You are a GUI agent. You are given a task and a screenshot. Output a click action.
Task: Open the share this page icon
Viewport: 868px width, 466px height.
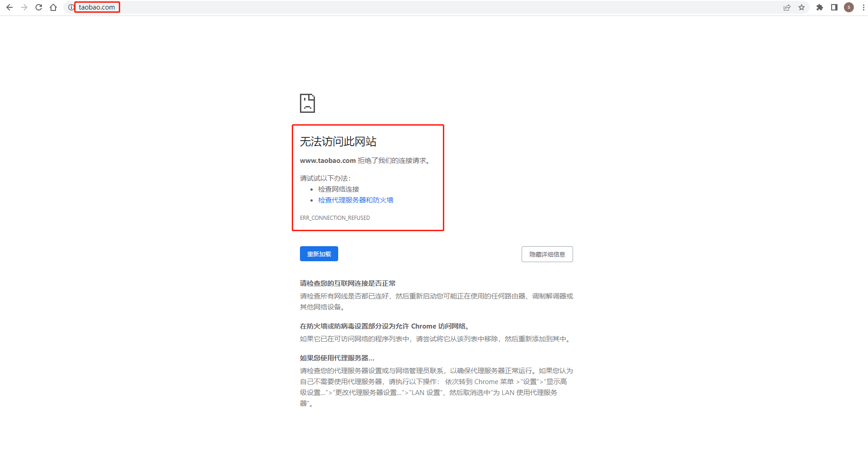(x=787, y=7)
